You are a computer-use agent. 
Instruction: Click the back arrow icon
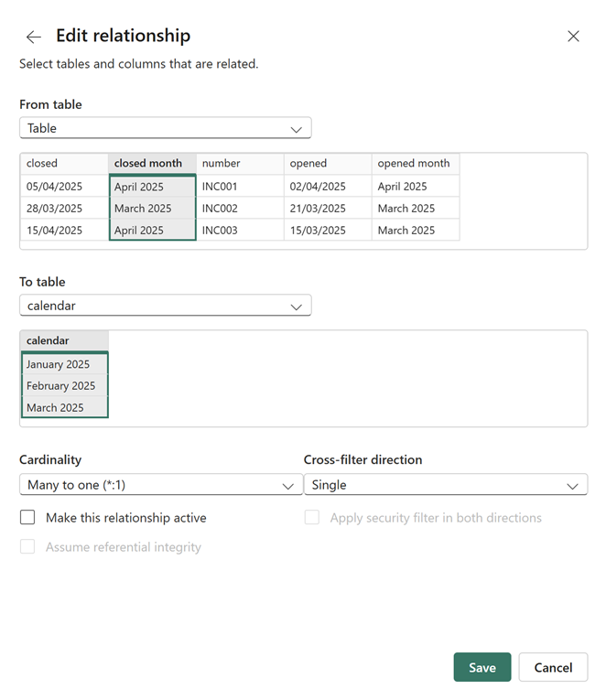(34, 37)
